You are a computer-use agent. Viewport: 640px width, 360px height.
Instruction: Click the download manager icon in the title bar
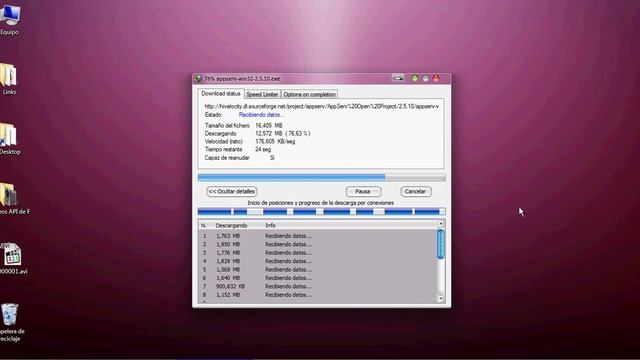point(199,78)
